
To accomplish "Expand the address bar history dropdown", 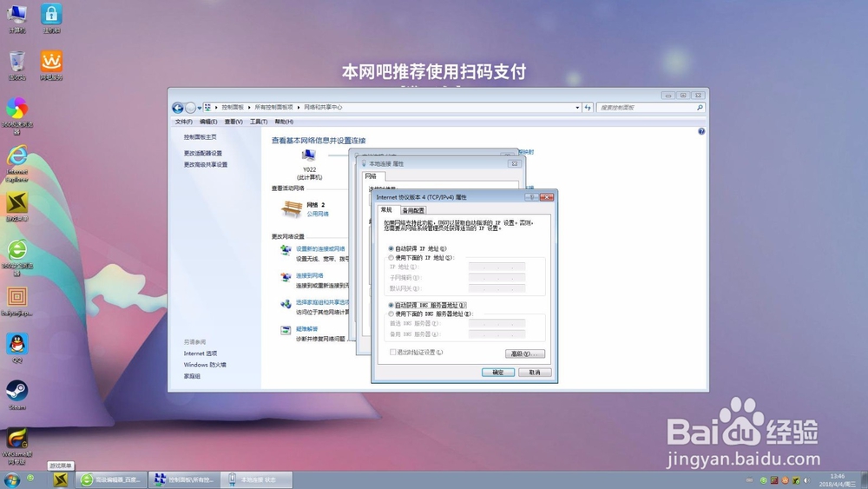I will [577, 108].
